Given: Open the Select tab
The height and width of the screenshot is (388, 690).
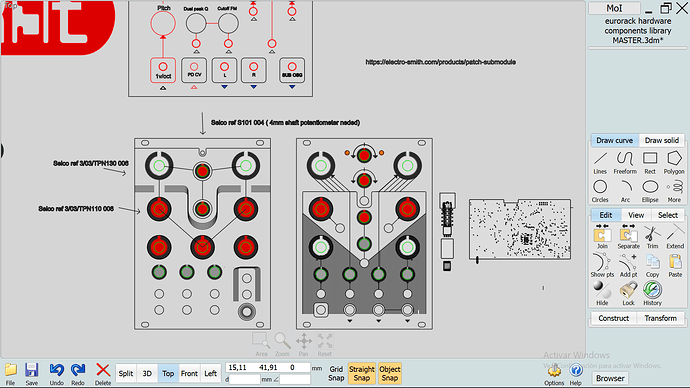Looking at the screenshot, I should 668,215.
